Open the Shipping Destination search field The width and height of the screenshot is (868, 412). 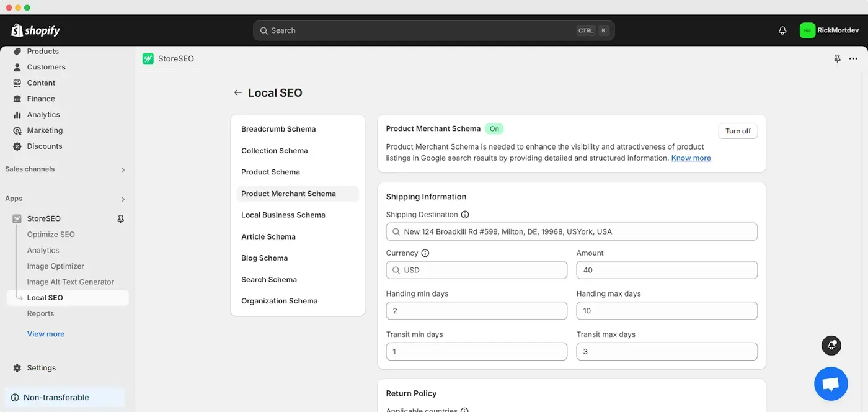pos(572,231)
